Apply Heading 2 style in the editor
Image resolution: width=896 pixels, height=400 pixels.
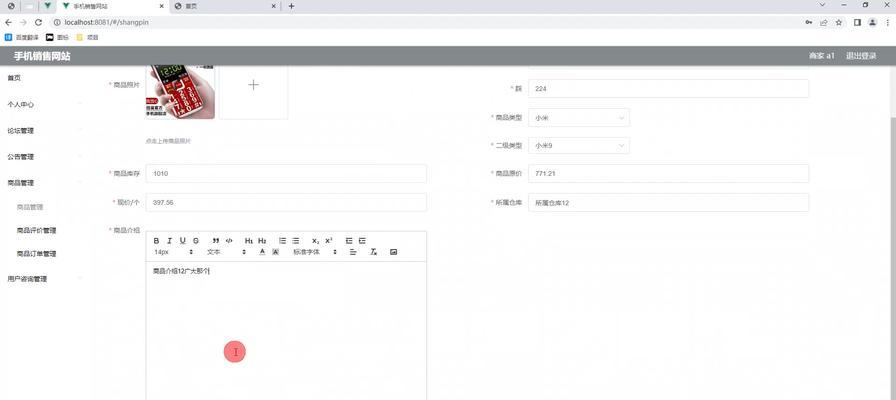pyautogui.click(x=262, y=241)
